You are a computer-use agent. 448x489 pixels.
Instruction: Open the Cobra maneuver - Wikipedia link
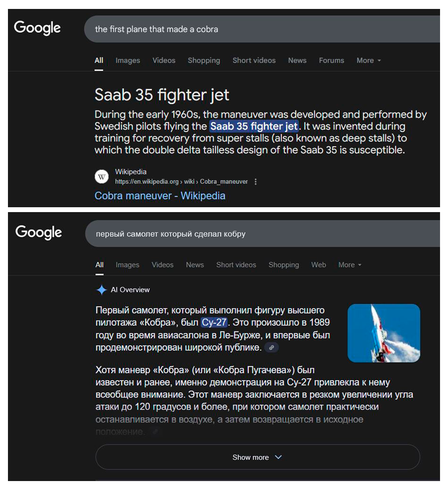coord(160,196)
